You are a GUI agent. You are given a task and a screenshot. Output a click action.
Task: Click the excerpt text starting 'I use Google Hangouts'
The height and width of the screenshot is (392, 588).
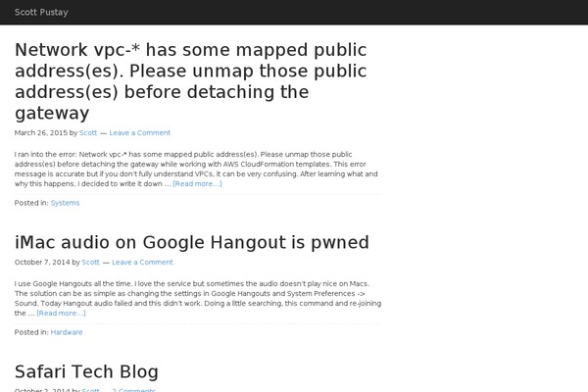198,298
